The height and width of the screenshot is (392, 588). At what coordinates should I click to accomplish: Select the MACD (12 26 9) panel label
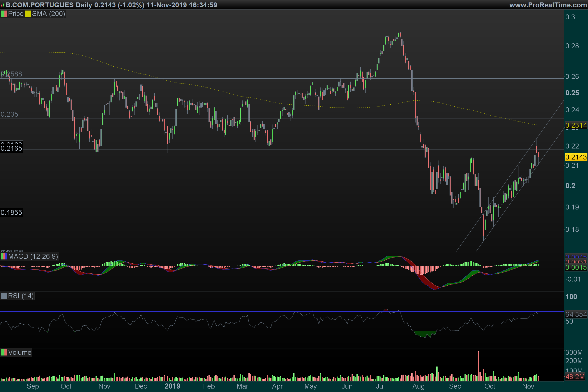pos(33,257)
